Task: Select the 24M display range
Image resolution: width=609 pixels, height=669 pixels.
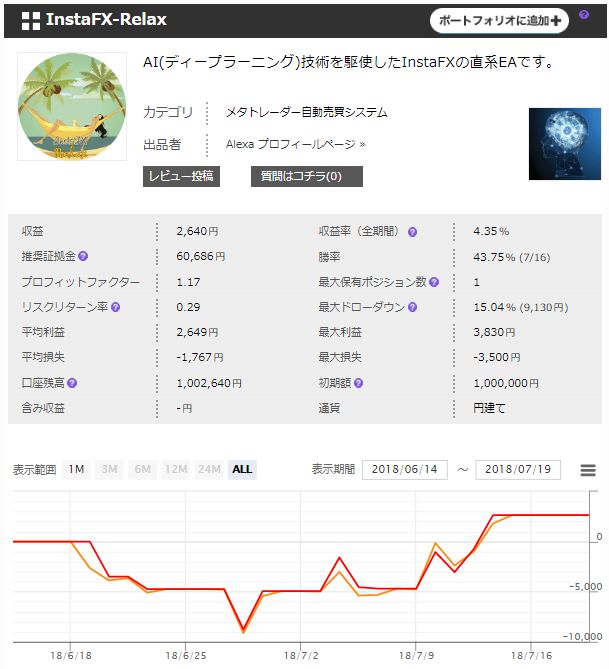Action: [x=209, y=469]
